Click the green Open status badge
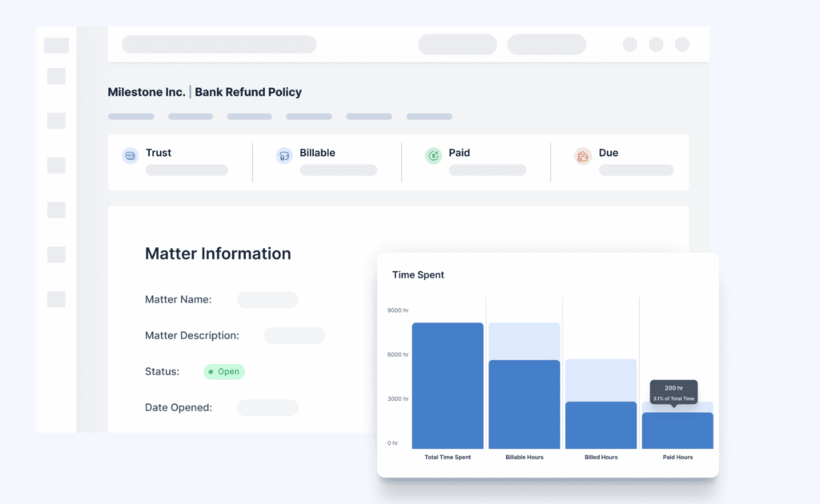Viewport: 820px width, 504px height. click(x=224, y=371)
